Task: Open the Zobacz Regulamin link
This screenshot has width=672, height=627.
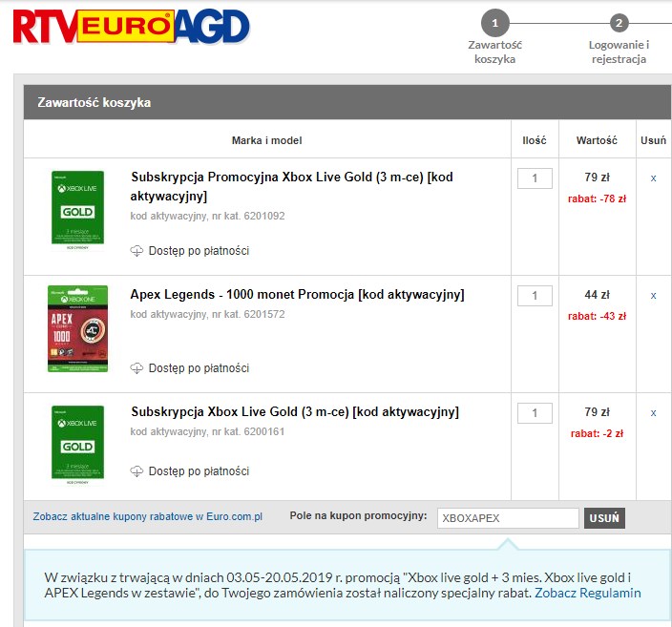Action: [x=587, y=593]
